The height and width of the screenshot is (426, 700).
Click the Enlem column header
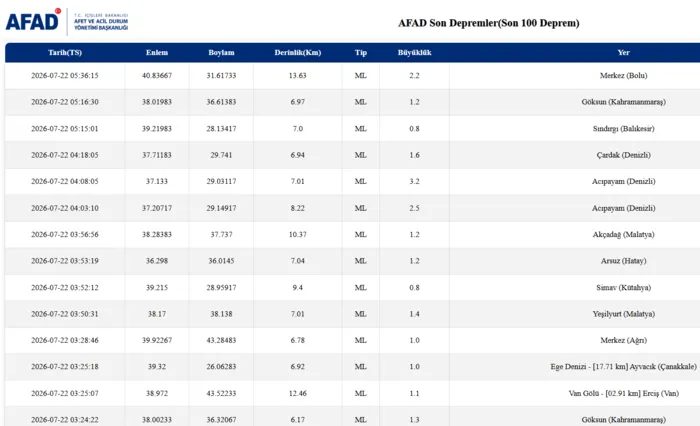coord(157,53)
